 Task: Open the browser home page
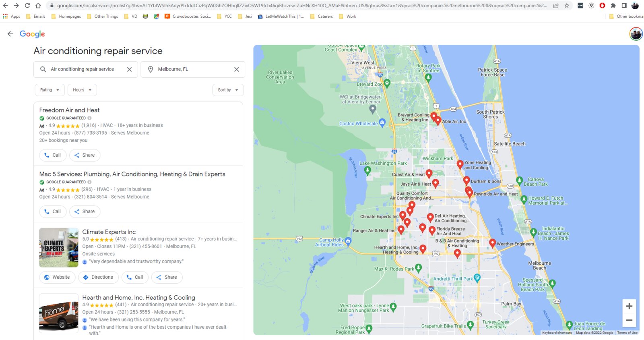38,6
